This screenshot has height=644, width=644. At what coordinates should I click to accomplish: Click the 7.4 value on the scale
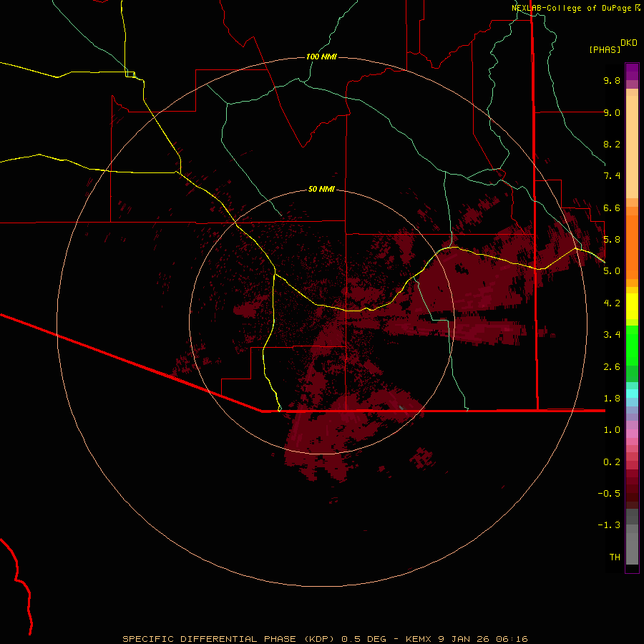(612, 176)
